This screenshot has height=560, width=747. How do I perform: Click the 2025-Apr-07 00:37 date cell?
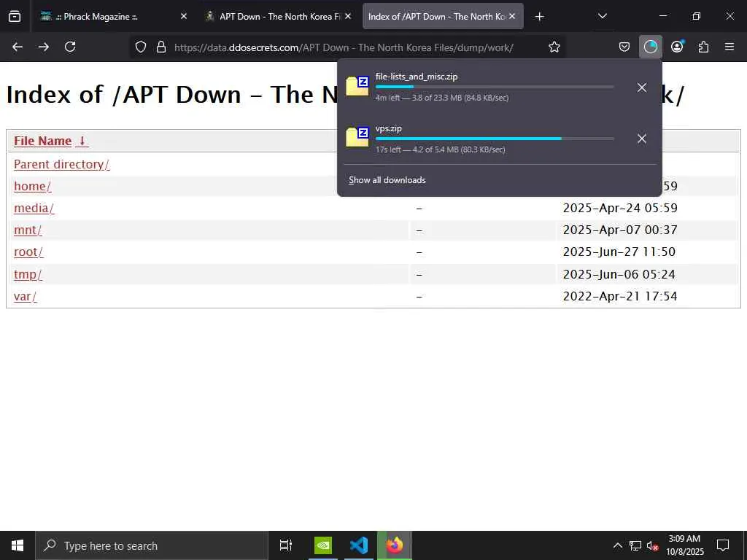tap(620, 230)
